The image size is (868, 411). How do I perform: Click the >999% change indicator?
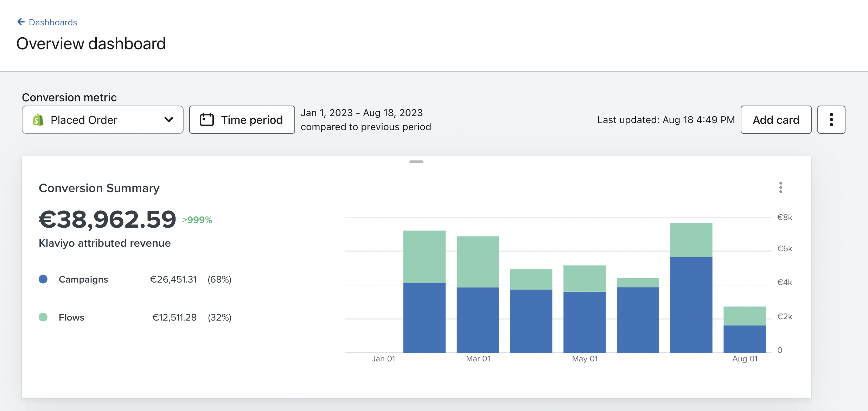pos(197,220)
